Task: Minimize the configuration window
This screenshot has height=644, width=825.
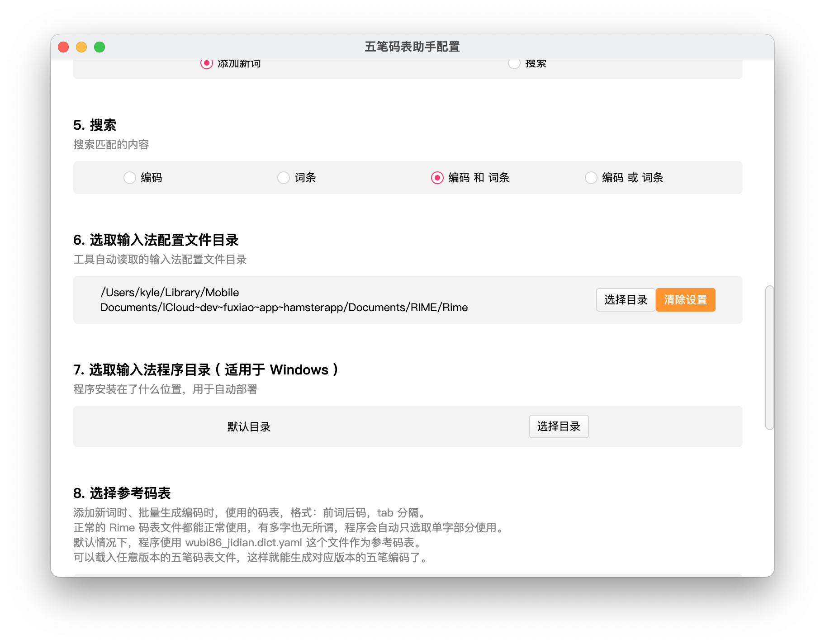Action: tap(81, 47)
